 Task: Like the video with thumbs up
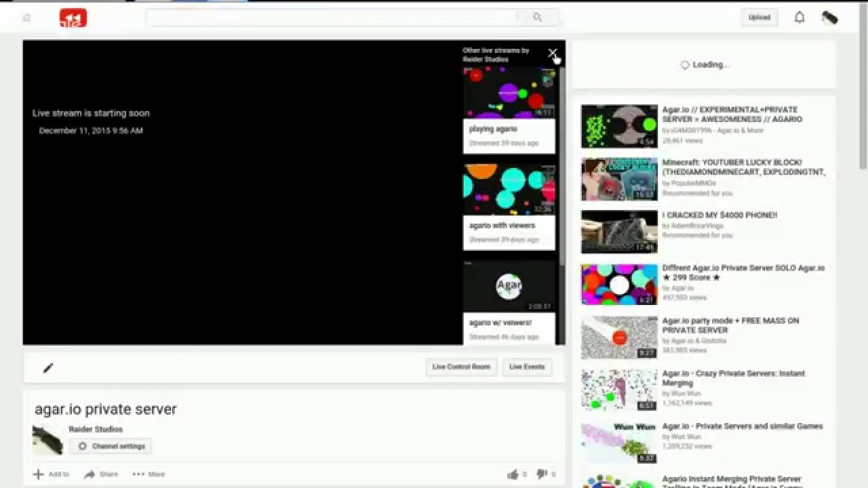tap(513, 474)
